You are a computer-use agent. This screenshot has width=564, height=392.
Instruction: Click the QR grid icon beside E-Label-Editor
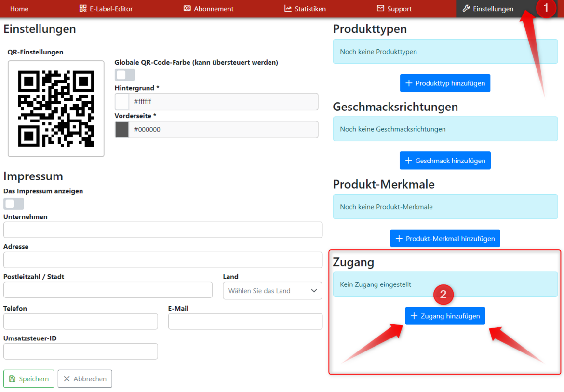point(83,8)
